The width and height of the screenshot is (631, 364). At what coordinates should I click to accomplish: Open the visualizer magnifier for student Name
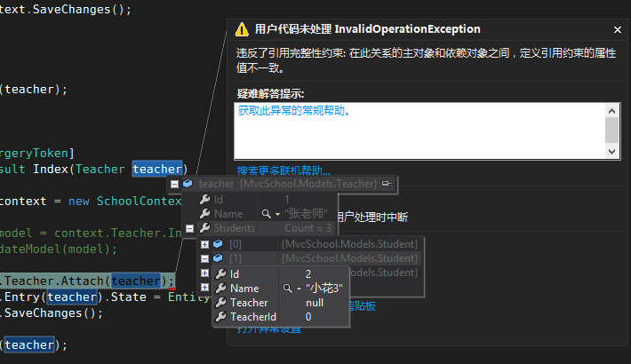287,289
